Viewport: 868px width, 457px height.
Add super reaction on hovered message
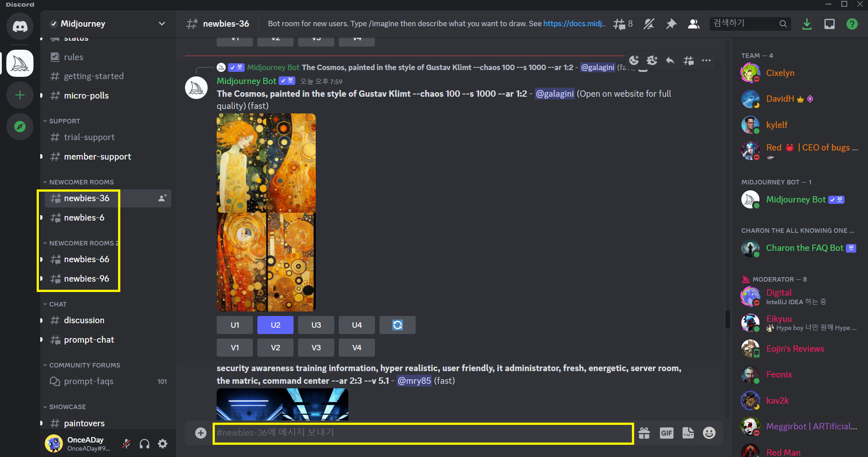pos(652,61)
